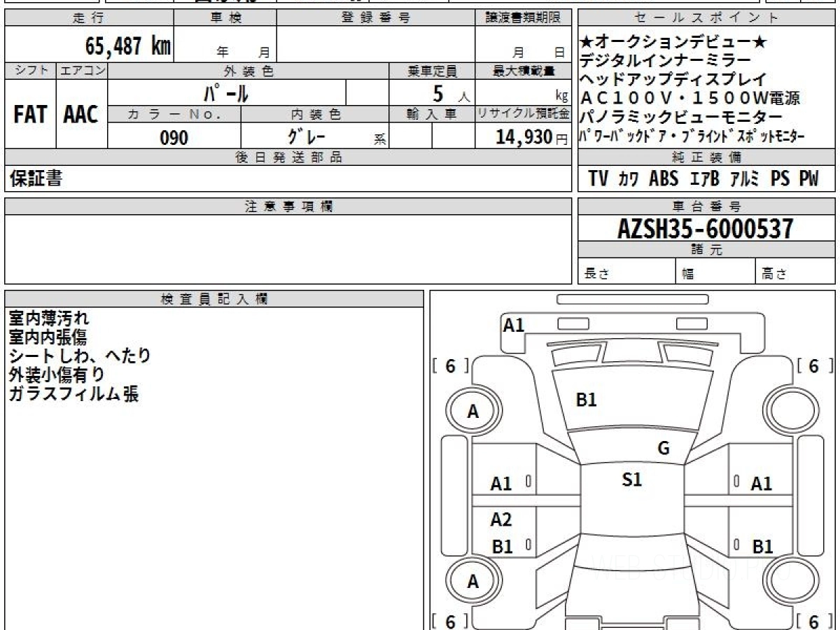Click the B1 mark on the hood
Image resolution: width=840 pixels, height=630 pixels.
point(586,400)
